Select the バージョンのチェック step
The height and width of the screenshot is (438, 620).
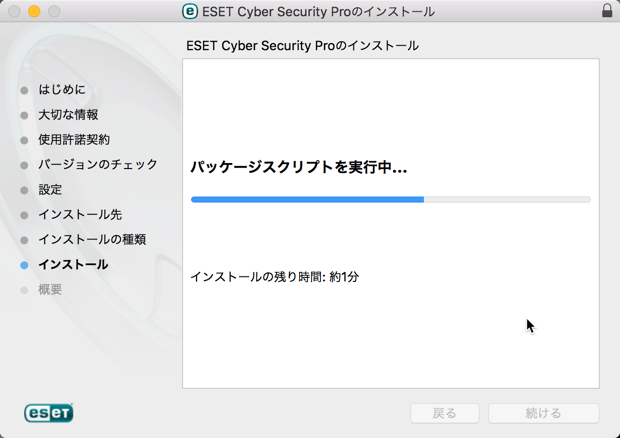[98, 164]
